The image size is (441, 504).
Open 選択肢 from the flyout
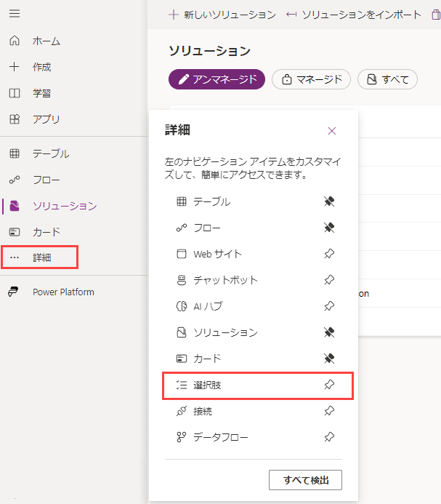tap(207, 385)
